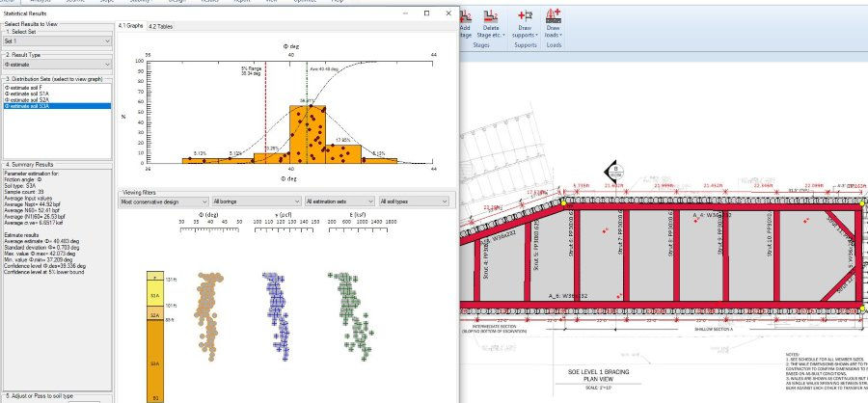This screenshot has height=403, width=868.
Task: Click the Strut 6 member on the bracing plan
Action: coord(577,255)
